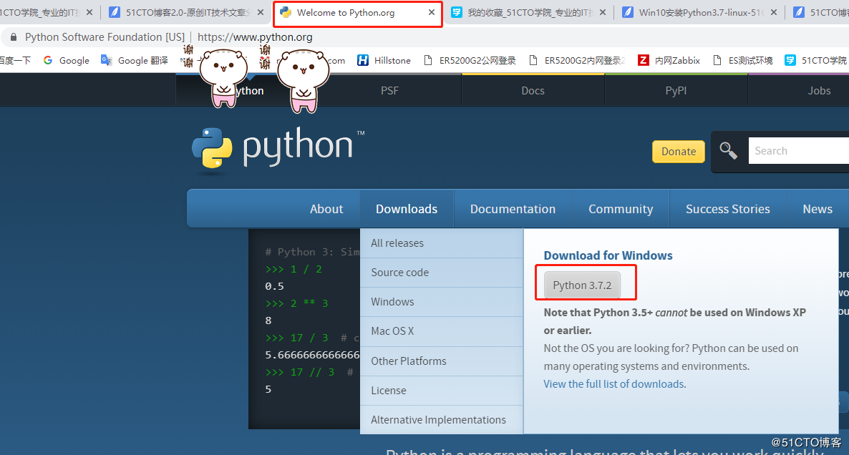Open the ES测试环境 bookmark

point(743,61)
